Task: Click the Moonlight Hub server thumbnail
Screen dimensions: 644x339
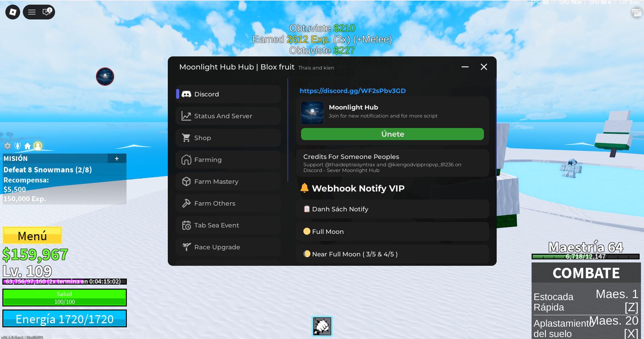Action: pyautogui.click(x=312, y=113)
